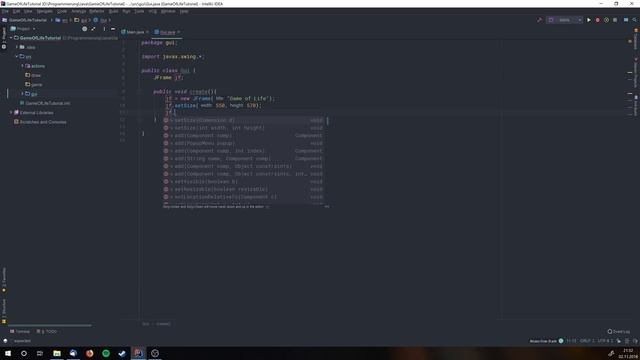
Task: Click the Search Everywhere magnifier icon
Action: (x=634, y=20)
